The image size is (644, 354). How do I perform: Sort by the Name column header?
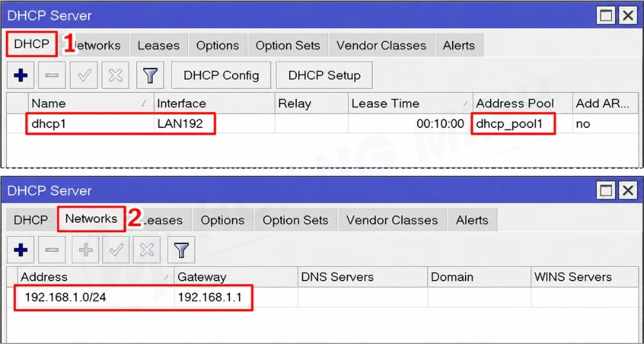[x=91, y=104]
